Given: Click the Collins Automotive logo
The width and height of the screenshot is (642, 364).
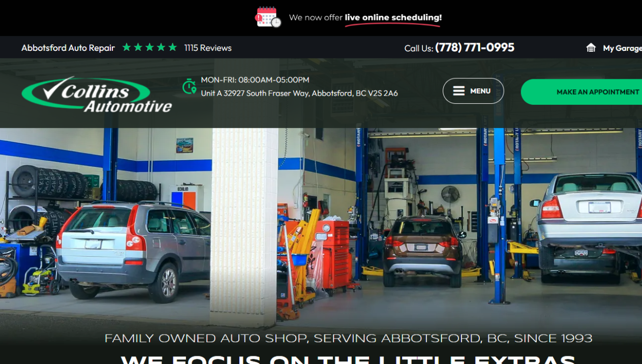Looking at the screenshot, I should click(97, 94).
